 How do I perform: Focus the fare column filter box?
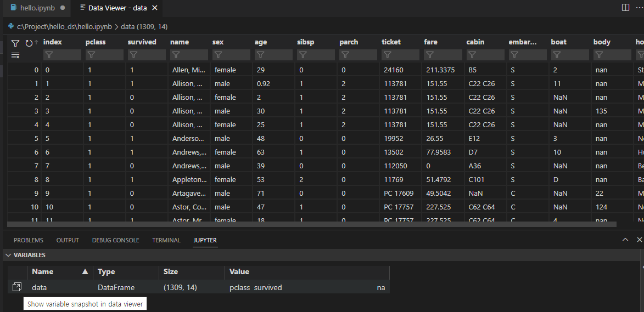443,55
